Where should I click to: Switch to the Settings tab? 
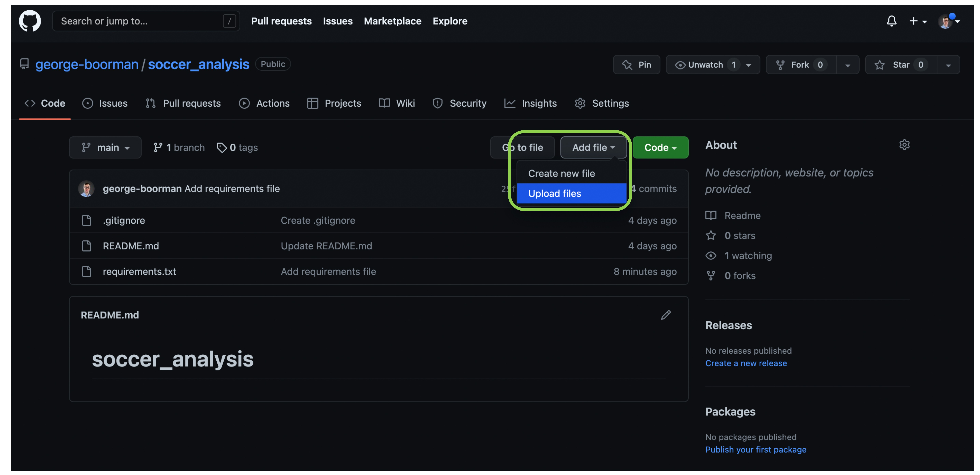coord(601,103)
